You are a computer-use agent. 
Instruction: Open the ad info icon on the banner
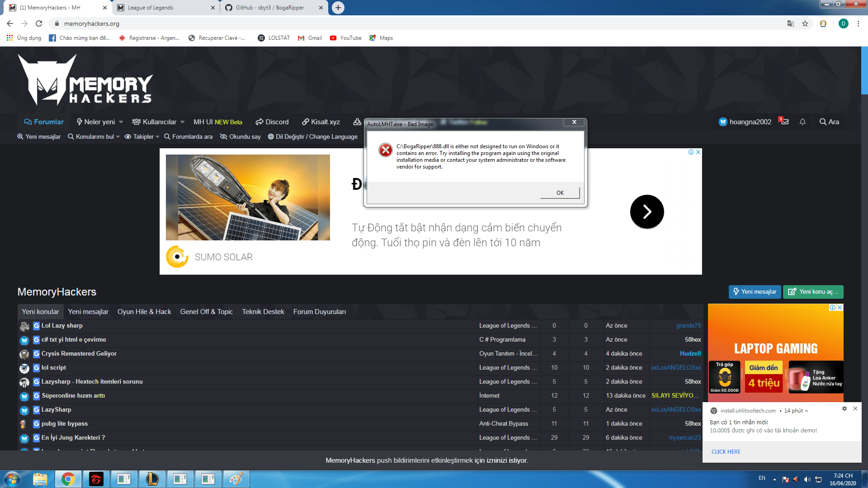691,152
